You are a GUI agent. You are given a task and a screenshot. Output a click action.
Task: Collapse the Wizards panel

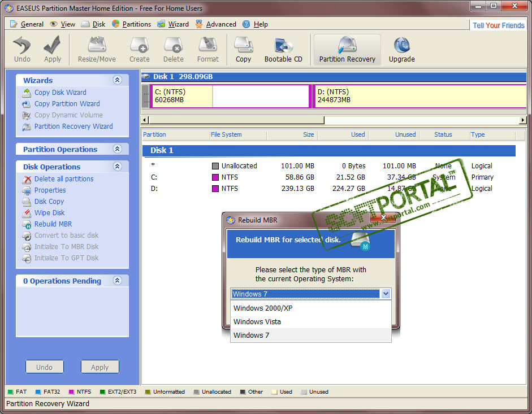(117, 80)
